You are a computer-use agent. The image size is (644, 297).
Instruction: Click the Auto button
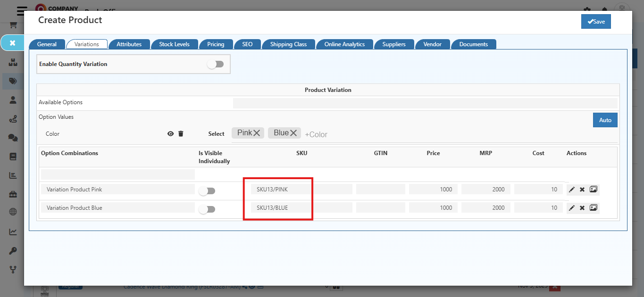(x=605, y=120)
